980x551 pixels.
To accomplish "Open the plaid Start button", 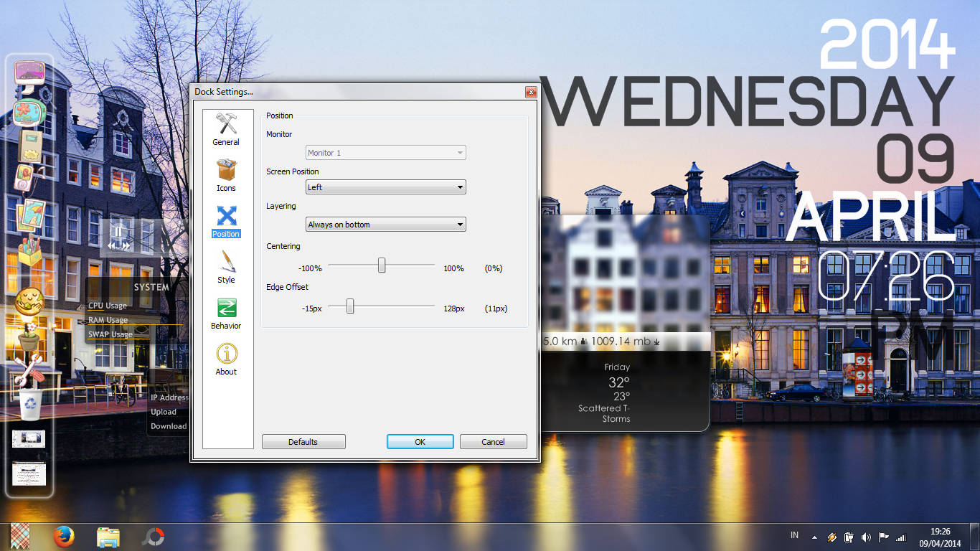I will pos(19,537).
